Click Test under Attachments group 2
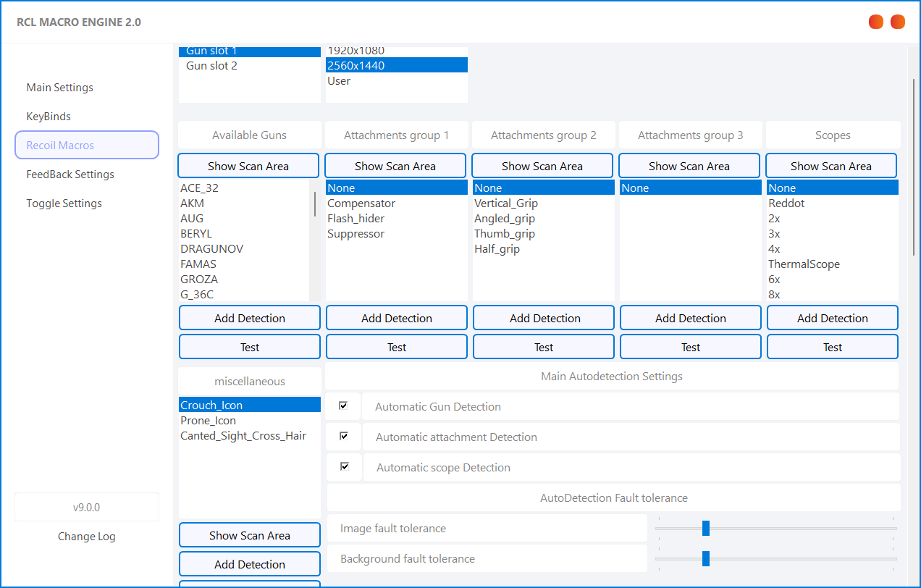Image resolution: width=921 pixels, height=588 pixels. 544,347
